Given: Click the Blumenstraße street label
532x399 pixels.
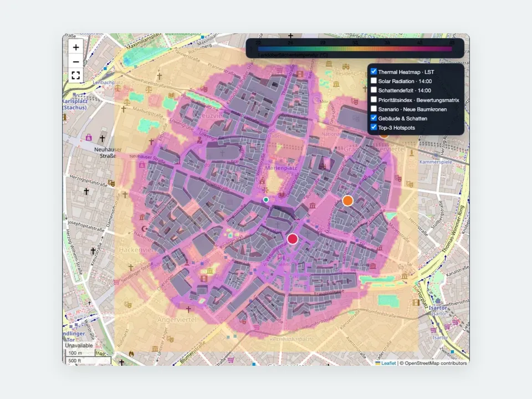Looking at the screenshot, I should pos(192,353).
